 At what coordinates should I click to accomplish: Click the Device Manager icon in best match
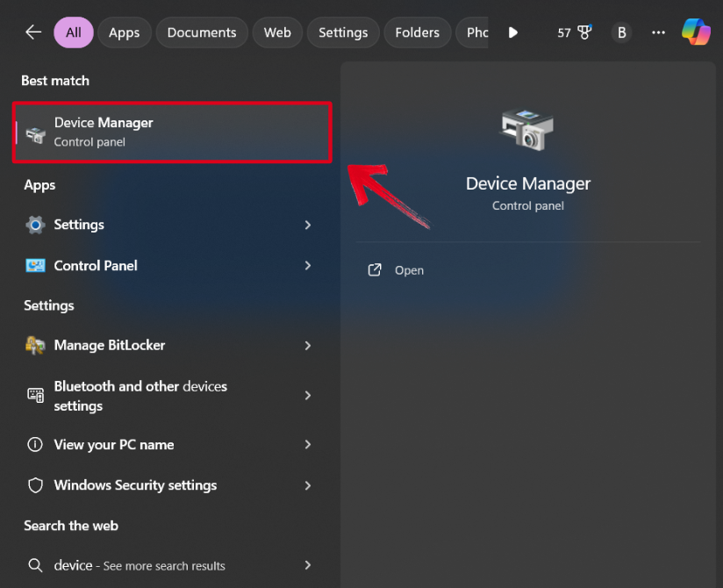point(35,134)
